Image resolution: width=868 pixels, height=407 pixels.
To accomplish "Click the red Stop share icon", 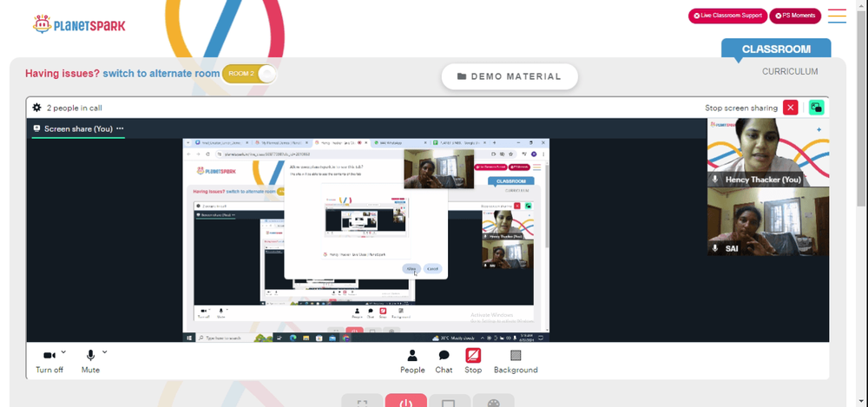I will click(x=473, y=355).
